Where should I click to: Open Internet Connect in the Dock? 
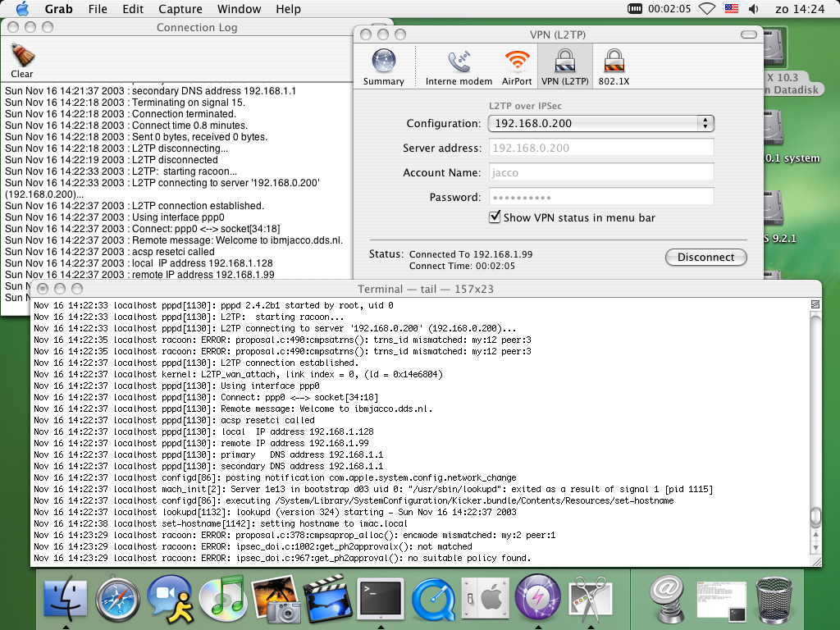pyautogui.click(x=538, y=598)
